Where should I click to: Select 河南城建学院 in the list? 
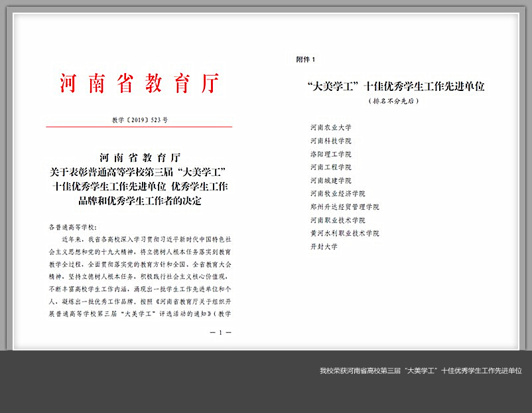(331, 181)
